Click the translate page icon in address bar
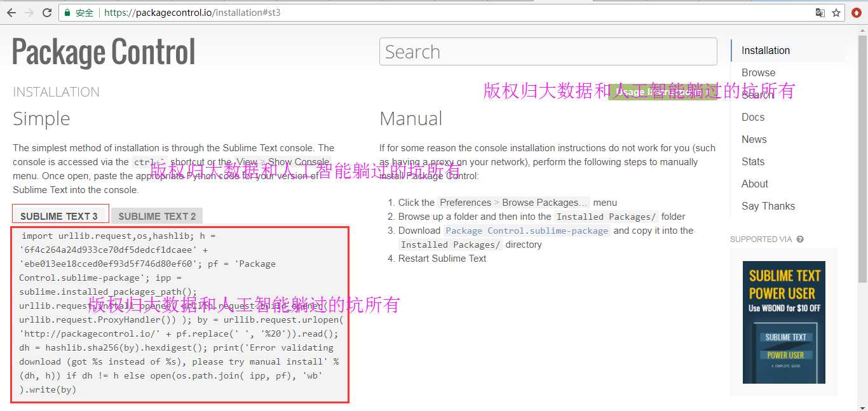 (820, 13)
